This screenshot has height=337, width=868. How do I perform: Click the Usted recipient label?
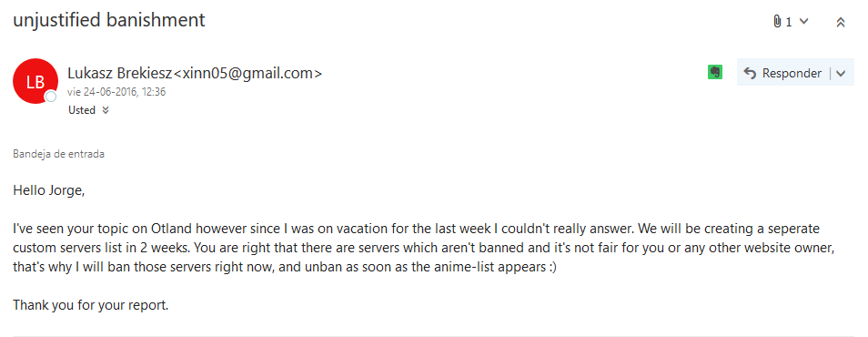tap(82, 110)
